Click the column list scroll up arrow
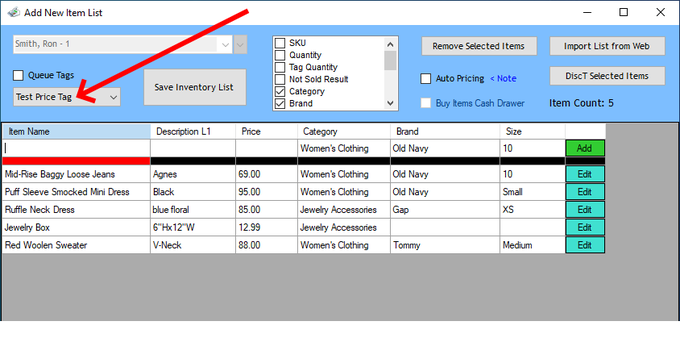The height and width of the screenshot is (363, 680). coord(390,44)
